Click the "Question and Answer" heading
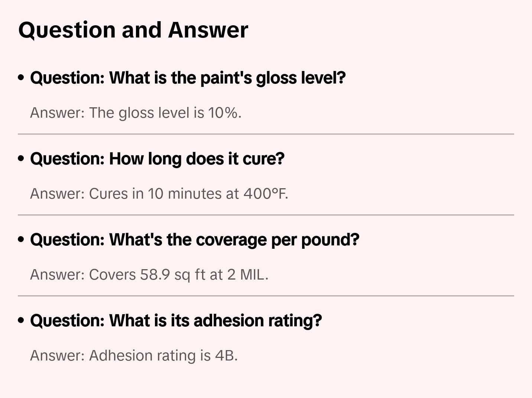This screenshot has width=532, height=398. (133, 30)
